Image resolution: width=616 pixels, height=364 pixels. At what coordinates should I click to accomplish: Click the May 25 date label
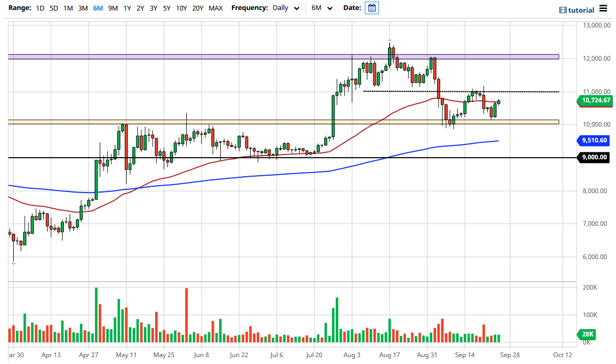(164, 355)
